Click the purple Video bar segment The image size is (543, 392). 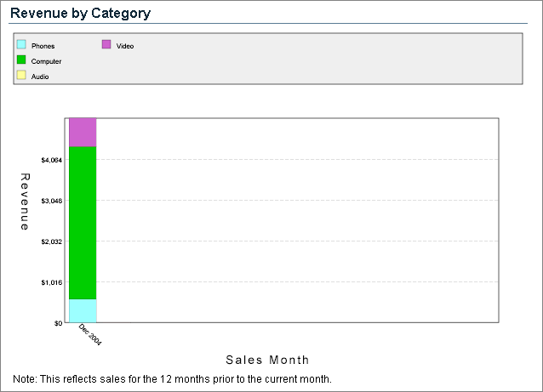coord(83,133)
